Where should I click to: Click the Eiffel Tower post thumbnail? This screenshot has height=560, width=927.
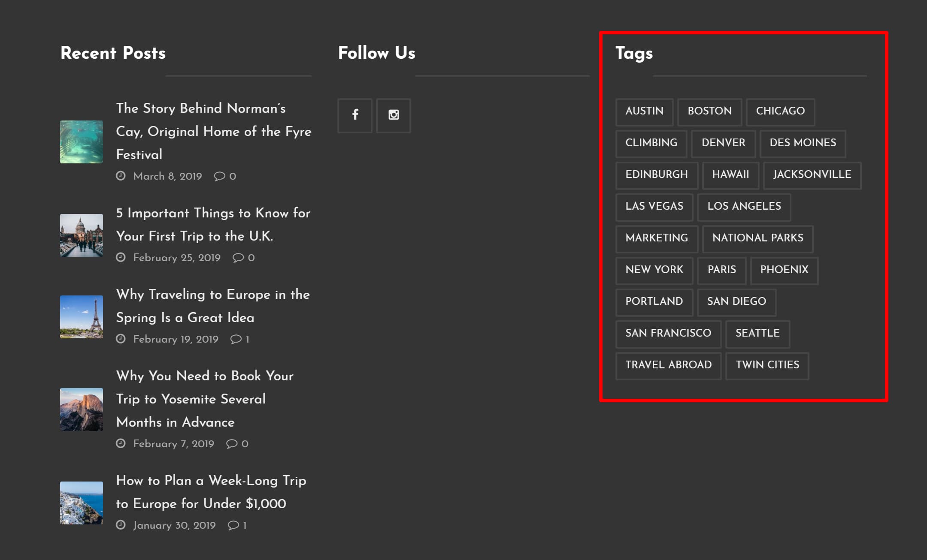[81, 317]
